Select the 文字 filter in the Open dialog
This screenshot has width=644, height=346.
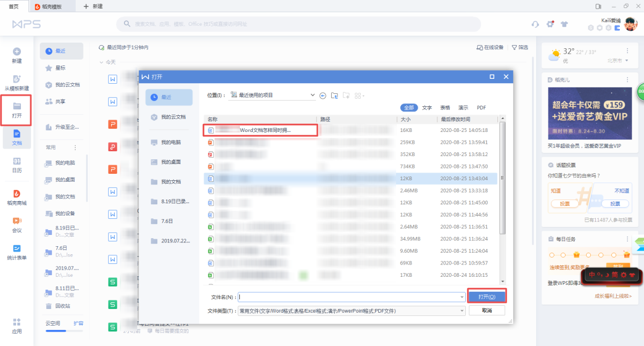[427, 107]
